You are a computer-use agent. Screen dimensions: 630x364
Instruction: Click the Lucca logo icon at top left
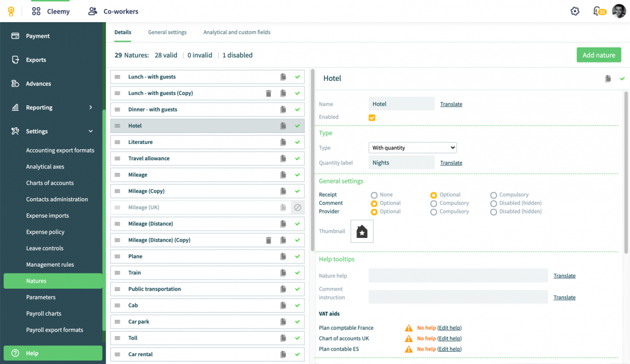(x=11, y=11)
